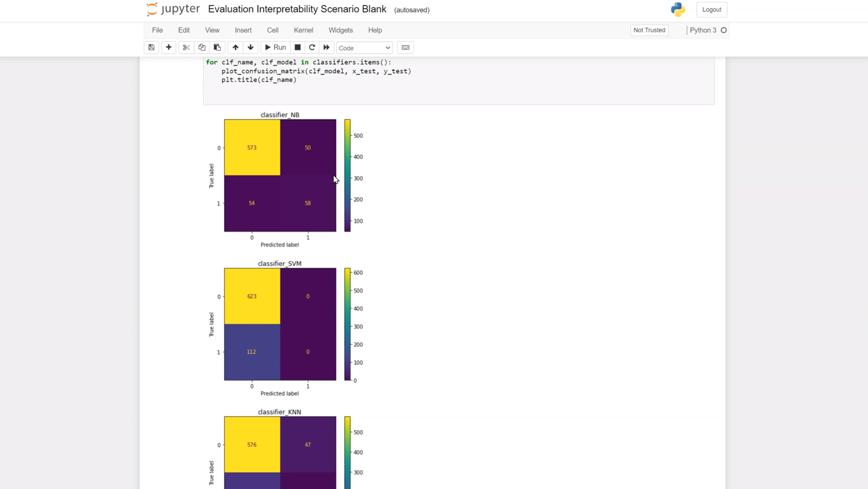Run the current cell

click(275, 47)
